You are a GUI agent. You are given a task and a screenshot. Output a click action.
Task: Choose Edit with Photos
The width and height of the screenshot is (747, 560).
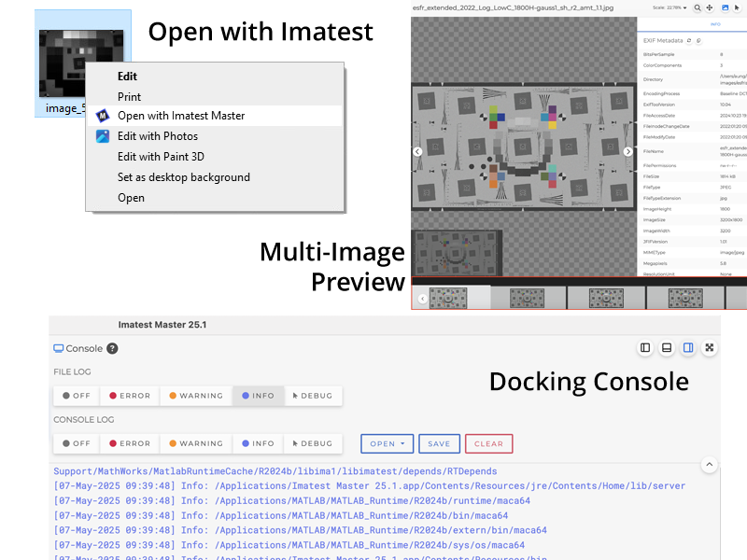pyautogui.click(x=216, y=136)
